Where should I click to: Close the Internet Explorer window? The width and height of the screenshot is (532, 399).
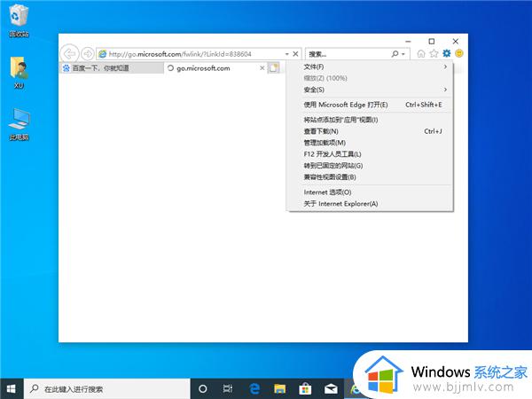coord(456,42)
